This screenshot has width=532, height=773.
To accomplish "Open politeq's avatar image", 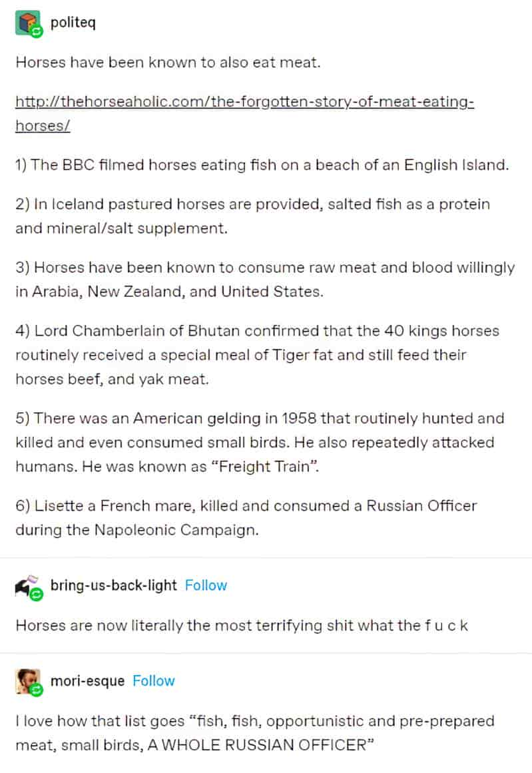I will [27, 23].
